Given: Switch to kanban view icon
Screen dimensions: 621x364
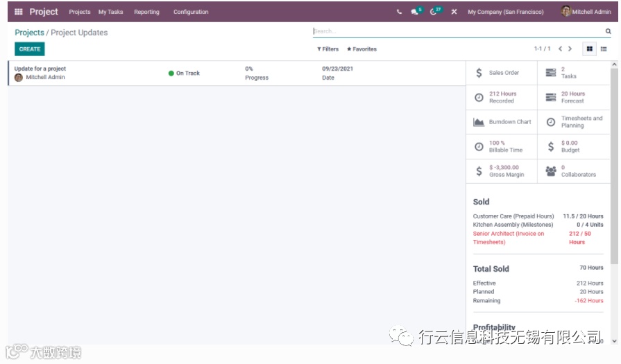Looking at the screenshot, I should point(589,49).
